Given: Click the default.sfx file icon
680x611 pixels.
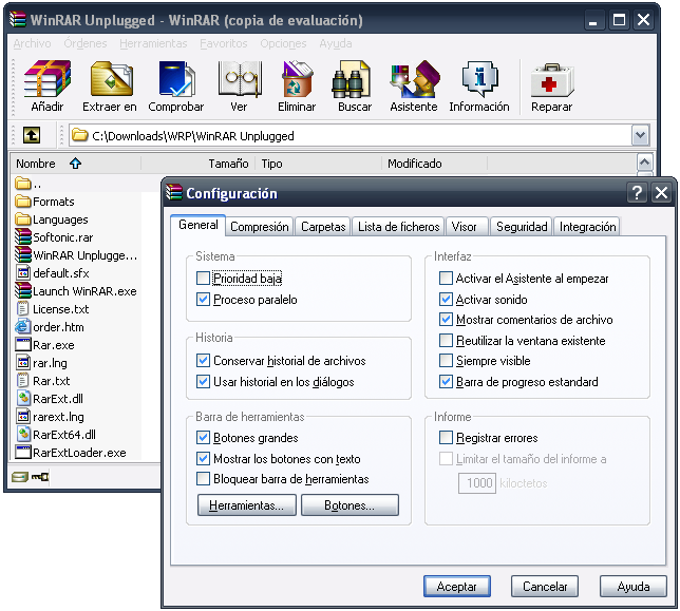Looking at the screenshot, I should pos(23,273).
